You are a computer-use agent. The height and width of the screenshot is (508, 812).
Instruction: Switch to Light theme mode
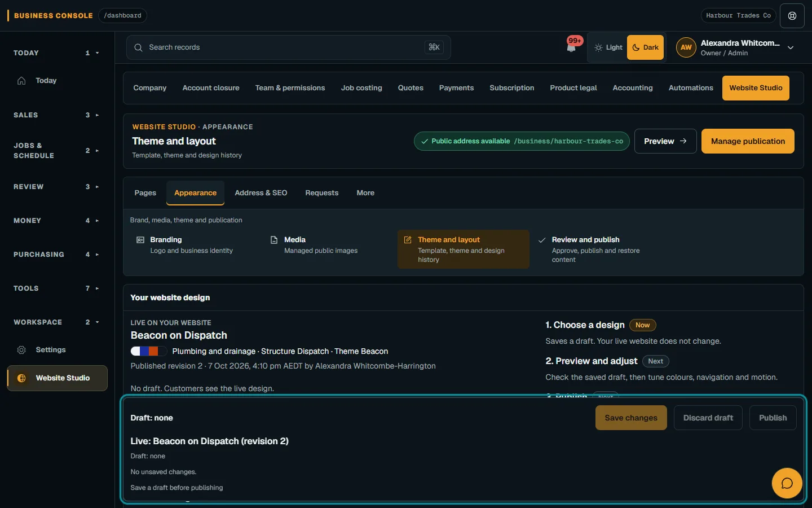tap(608, 47)
